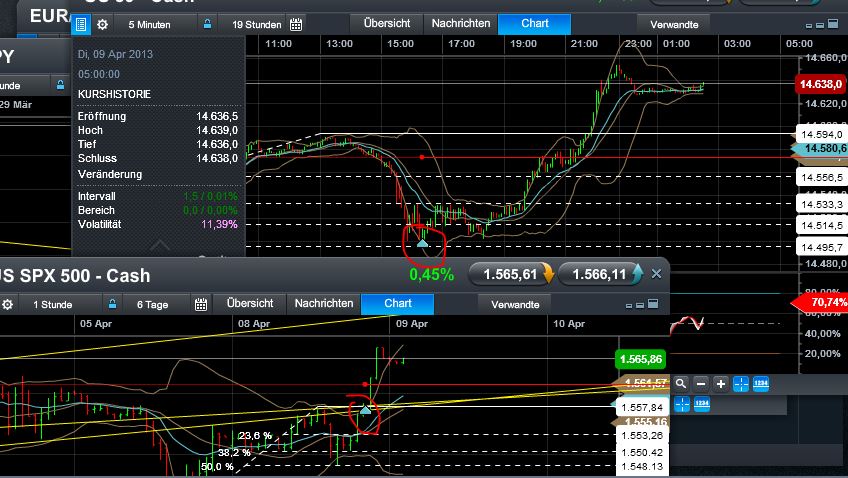
Task: Toggle the lock next to 1 Stunde
Action: (112, 304)
